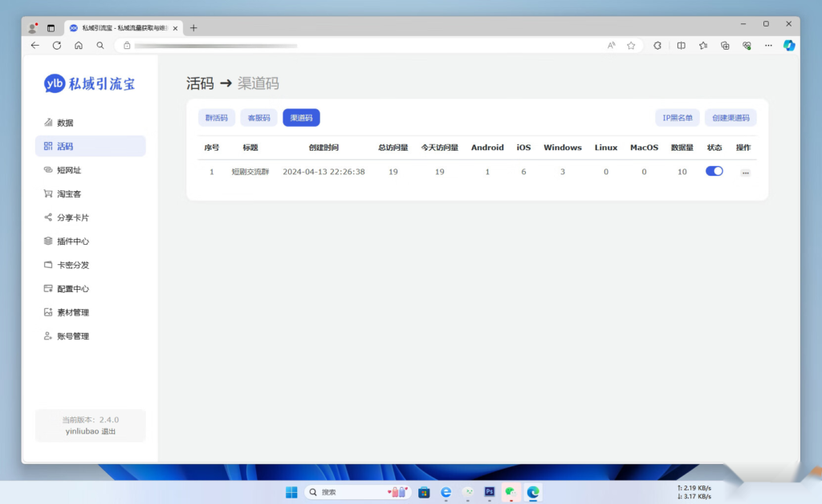
Task: Click the 总访问量 column header
Action: (393, 148)
